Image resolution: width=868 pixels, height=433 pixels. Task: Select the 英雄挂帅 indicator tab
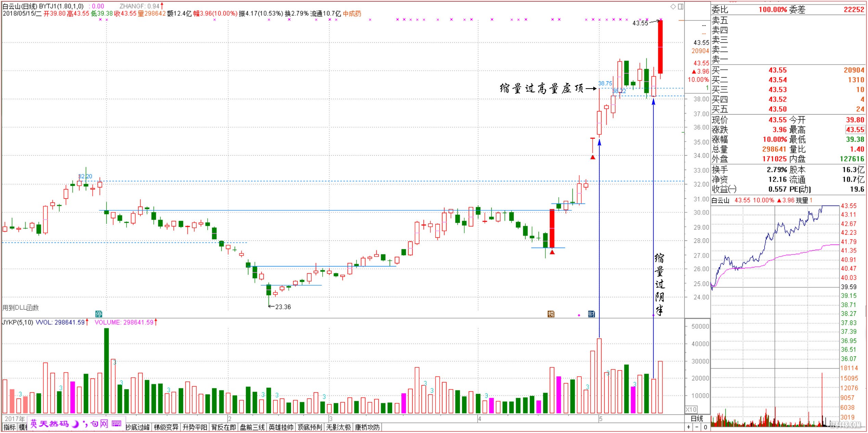coord(281,427)
